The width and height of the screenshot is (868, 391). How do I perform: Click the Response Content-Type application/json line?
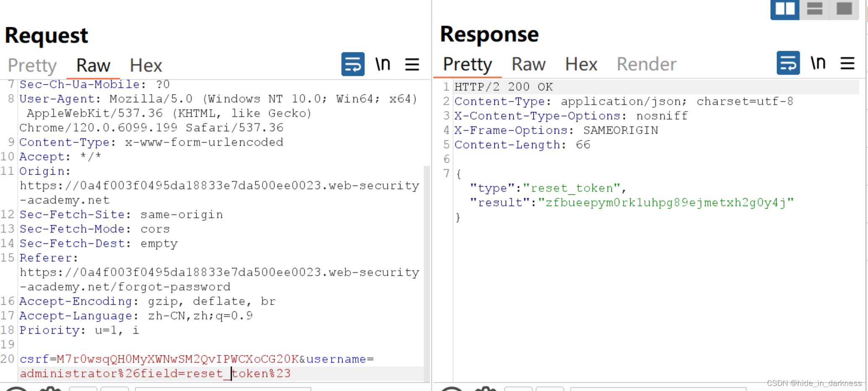pyautogui.click(x=624, y=101)
